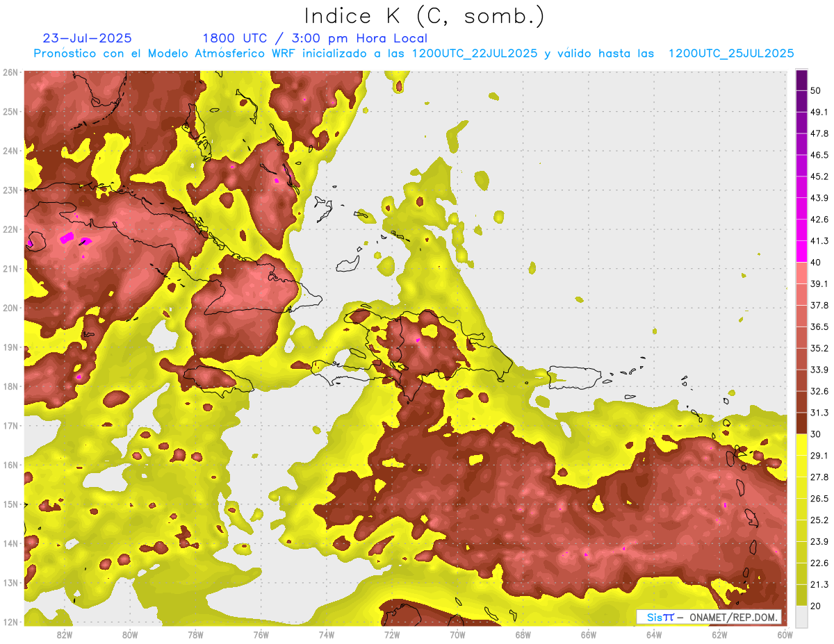Click the 17N latitude label
Image resolution: width=834 pixels, height=644 pixels.
point(10,425)
